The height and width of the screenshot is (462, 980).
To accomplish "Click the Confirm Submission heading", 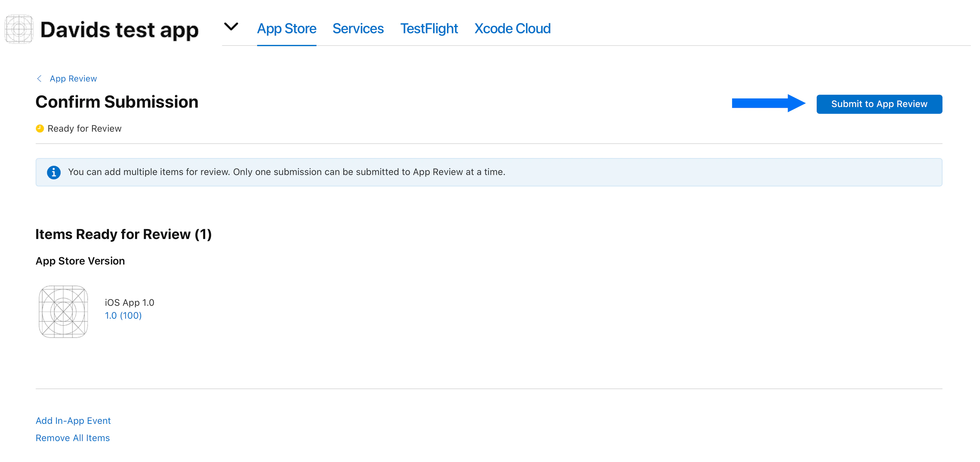I will click(117, 102).
